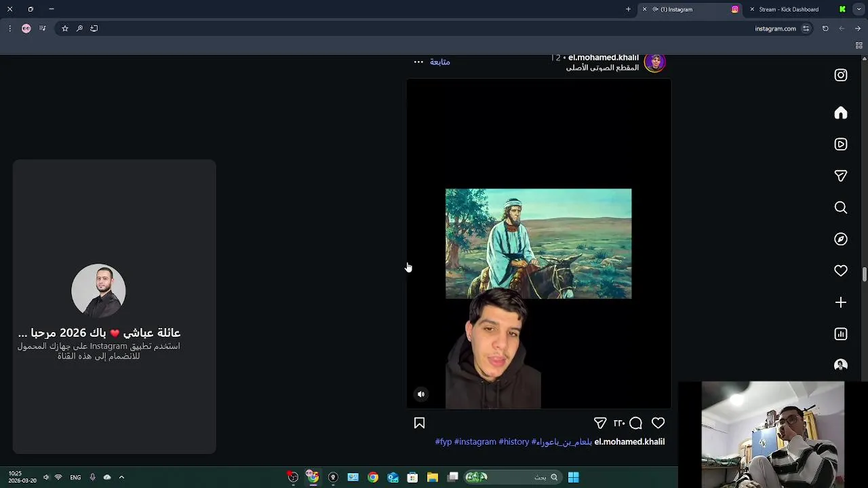Open the browser profile avatar
This screenshot has height=488, width=868.
[x=26, y=28]
